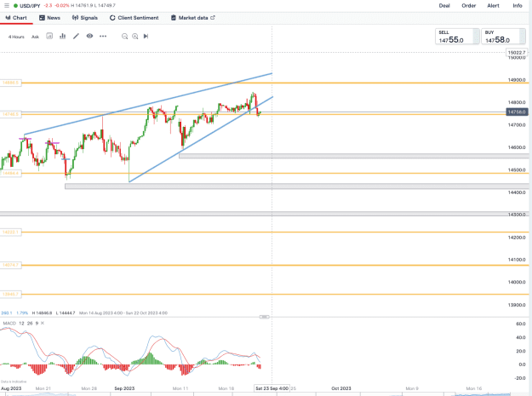Viewport: 532px width, 396px height.
Task: Open the Info panel
Action: [x=517, y=5]
